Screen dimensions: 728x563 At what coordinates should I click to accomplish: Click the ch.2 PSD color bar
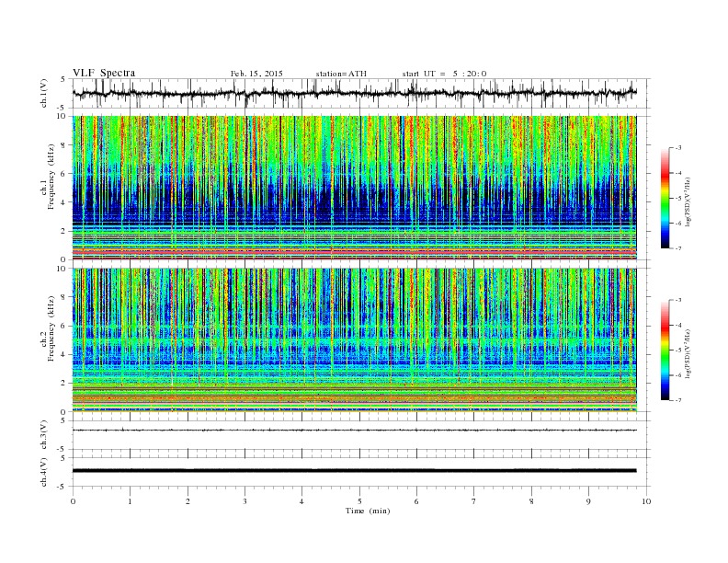pyautogui.click(x=665, y=350)
